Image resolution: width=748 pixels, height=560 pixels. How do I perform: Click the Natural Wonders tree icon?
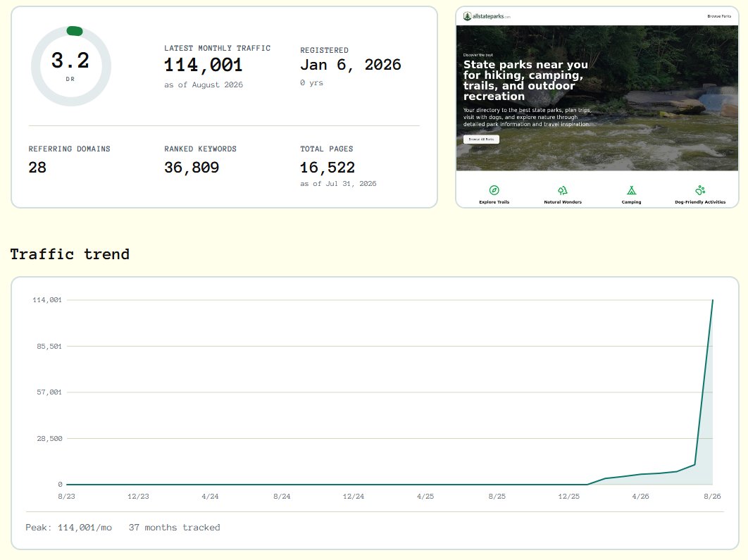[x=563, y=190]
